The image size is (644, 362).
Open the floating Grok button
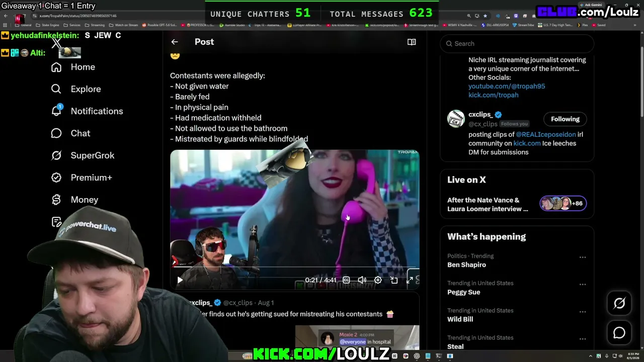(619, 303)
